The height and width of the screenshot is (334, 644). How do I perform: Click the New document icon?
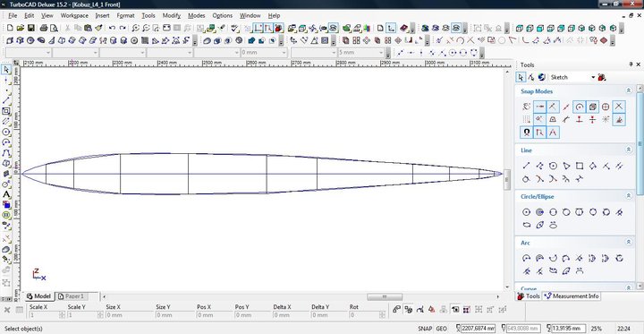click(x=10, y=28)
